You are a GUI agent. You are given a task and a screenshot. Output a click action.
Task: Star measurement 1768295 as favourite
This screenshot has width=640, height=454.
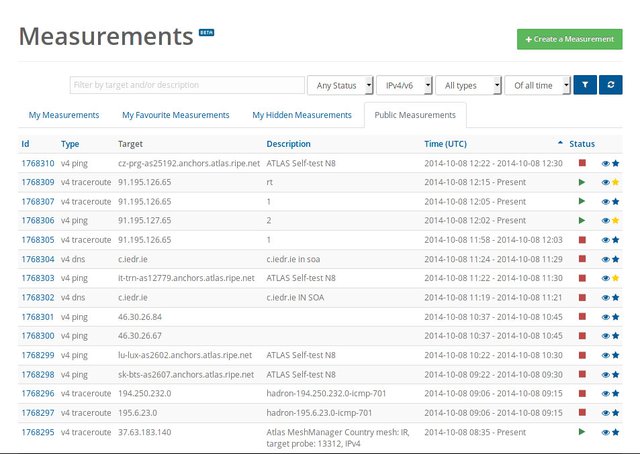(616, 432)
